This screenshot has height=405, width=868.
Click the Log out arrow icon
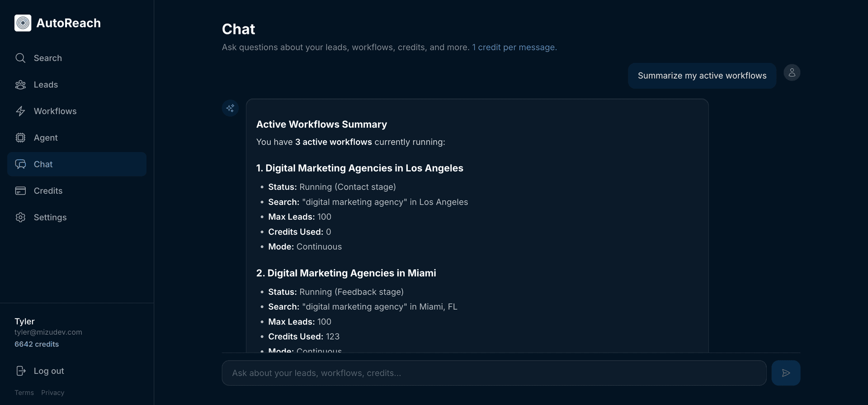(x=20, y=371)
